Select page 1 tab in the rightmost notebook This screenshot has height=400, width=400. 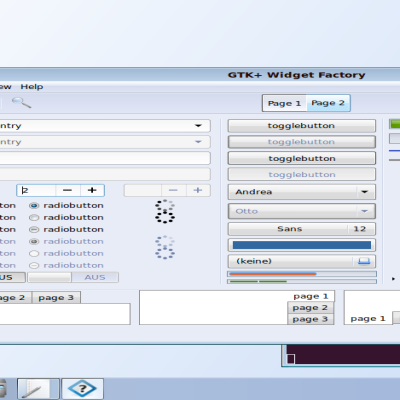pos(368,319)
